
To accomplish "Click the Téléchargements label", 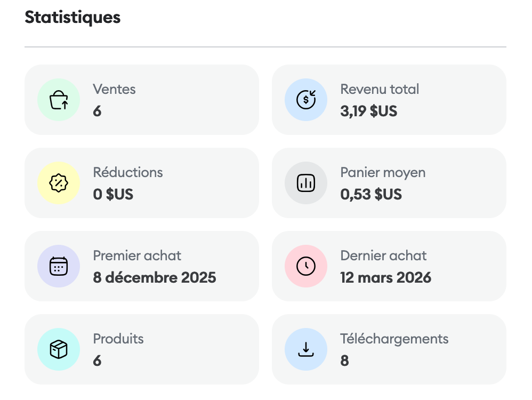I will [x=394, y=339].
